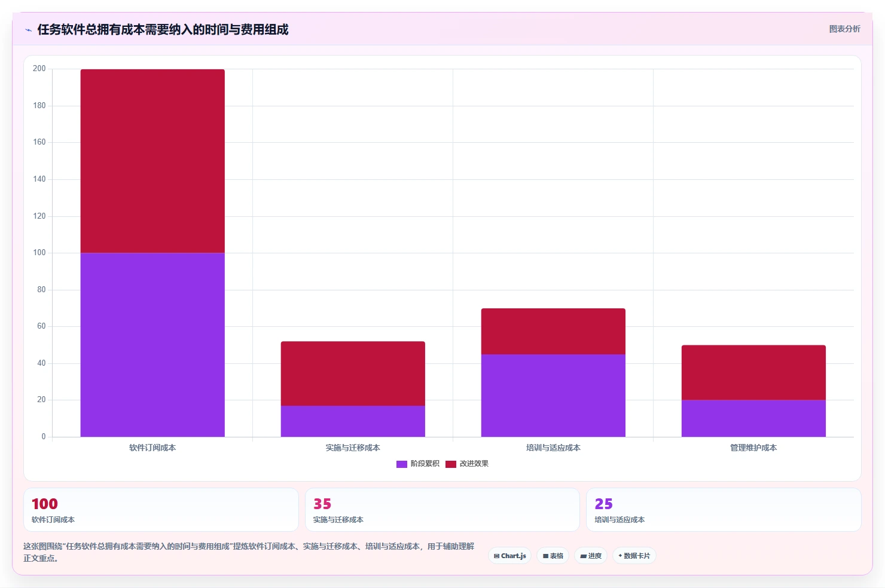Click the 表格 tag
Screen dimensions: 885x588
[x=553, y=556]
